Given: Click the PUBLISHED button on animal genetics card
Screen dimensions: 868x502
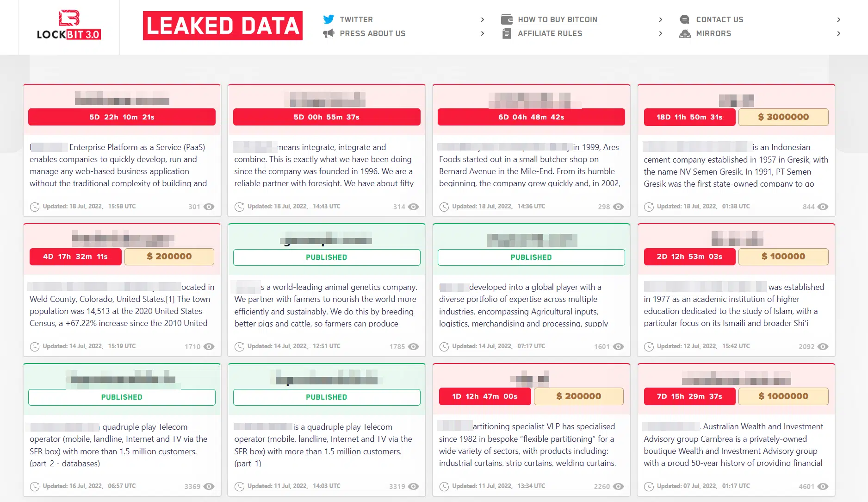Looking at the screenshot, I should pos(327,257).
